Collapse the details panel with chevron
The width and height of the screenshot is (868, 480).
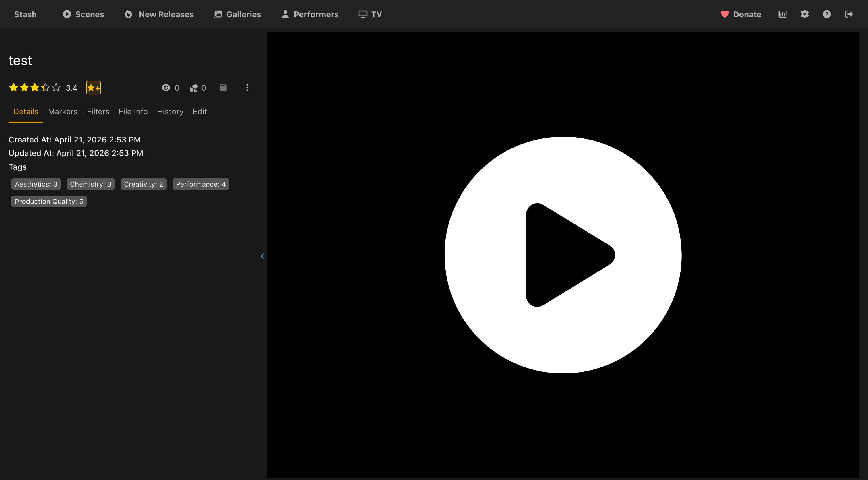[x=262, y=256]
